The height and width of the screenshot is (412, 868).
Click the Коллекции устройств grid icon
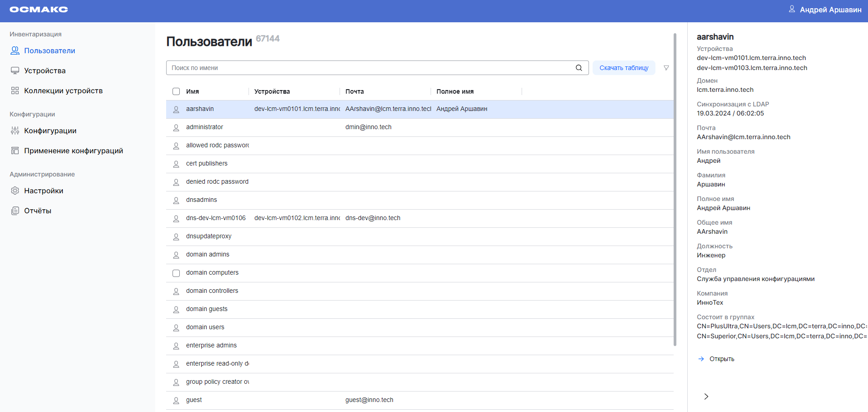[15, 90]
